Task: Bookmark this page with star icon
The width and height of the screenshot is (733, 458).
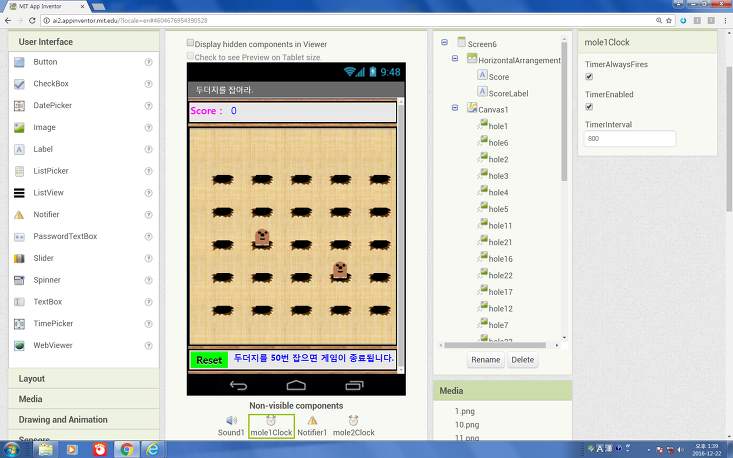Action: pyautogui.click(x=669, y=21)
